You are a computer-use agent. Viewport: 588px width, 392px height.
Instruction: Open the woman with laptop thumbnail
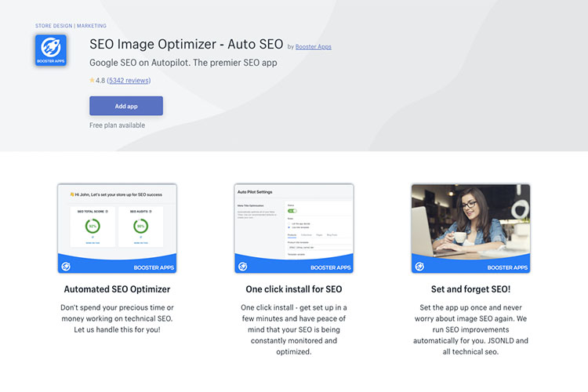pyautogui.click(x=470, y=228)
